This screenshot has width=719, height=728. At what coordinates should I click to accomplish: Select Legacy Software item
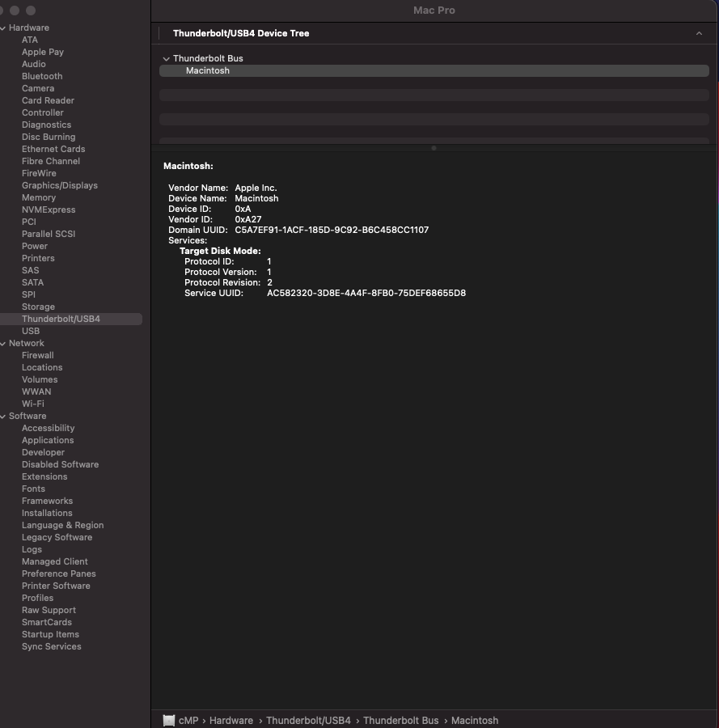[57, 537]
